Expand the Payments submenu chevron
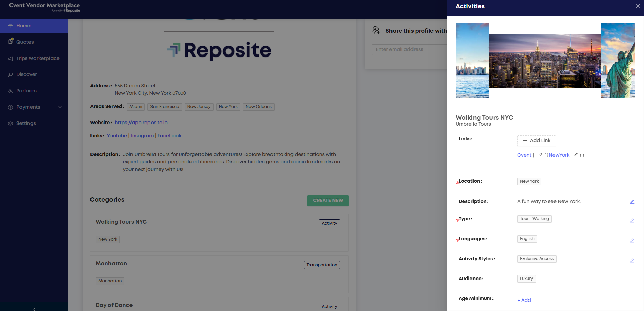644x311 pixels. (x=60, y=107)
